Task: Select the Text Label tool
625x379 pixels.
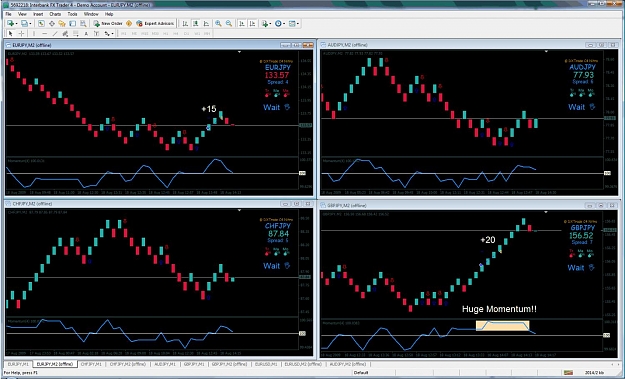Action: 96,33
